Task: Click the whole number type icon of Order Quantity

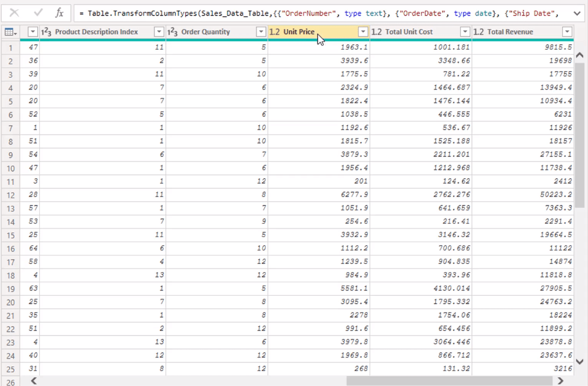Action: tap(172, 32)
